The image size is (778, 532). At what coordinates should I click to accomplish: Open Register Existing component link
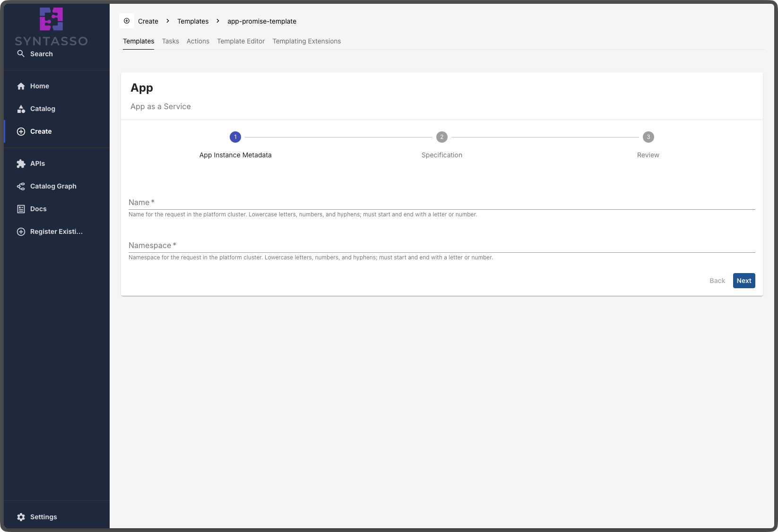(x=56, y=232)
